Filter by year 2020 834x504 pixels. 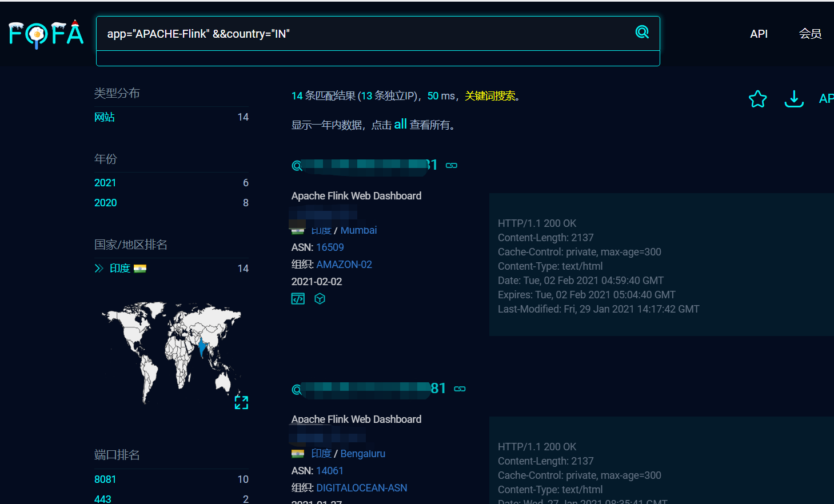(x=105, y=203)
